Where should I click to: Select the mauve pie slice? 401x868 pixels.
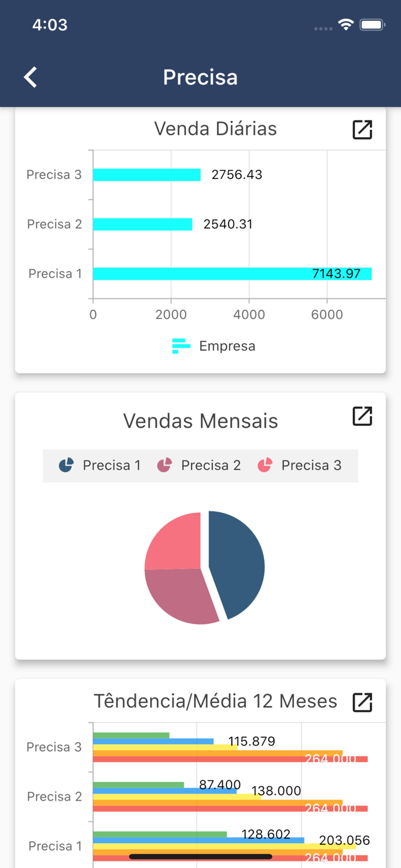coord(179,595)
